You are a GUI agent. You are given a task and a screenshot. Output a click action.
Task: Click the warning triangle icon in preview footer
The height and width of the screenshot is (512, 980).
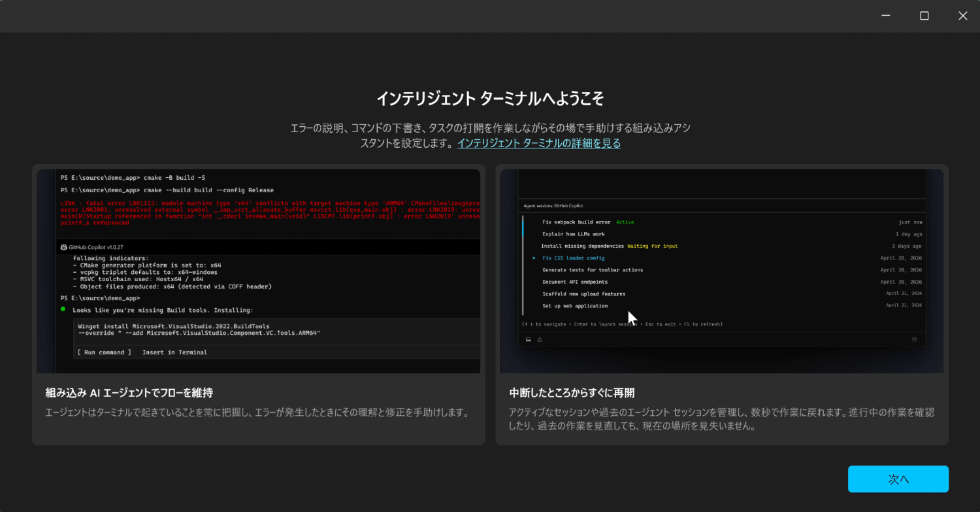(540, 339)
